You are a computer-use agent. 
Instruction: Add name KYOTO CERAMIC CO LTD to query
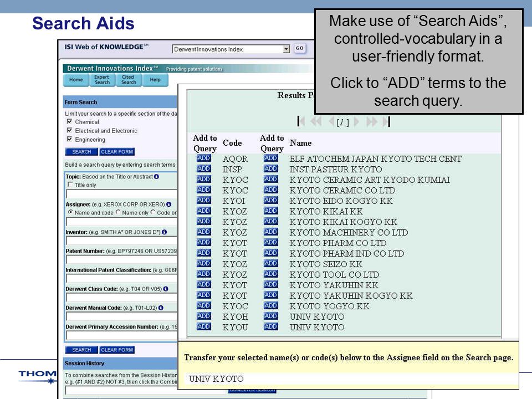pos(271,190)
